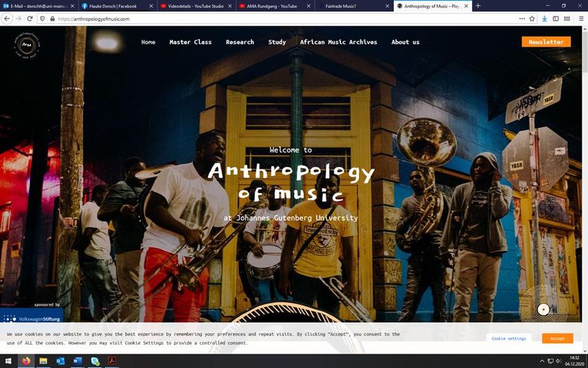
Task: Click the address bar URL field
Action: click(285, 19)
